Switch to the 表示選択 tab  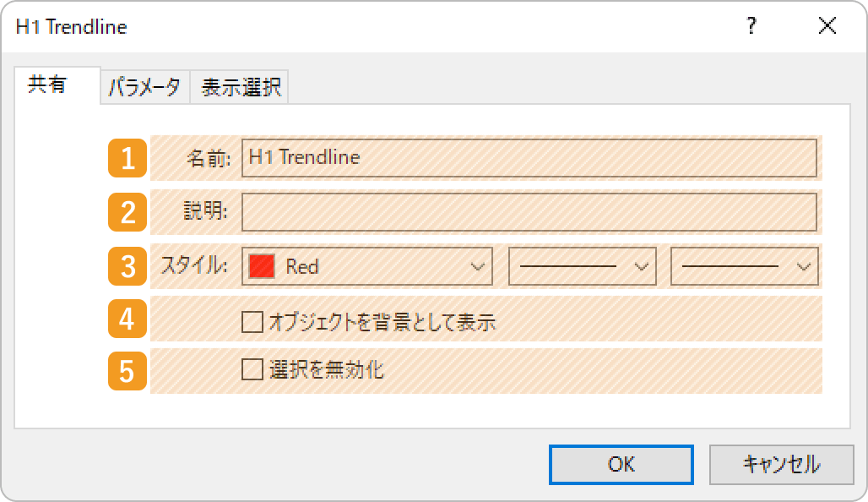coord(240,87)
